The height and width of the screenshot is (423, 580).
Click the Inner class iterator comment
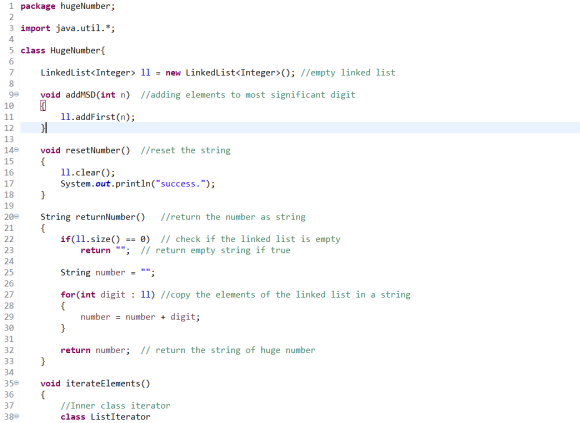[x=115, y=406]
